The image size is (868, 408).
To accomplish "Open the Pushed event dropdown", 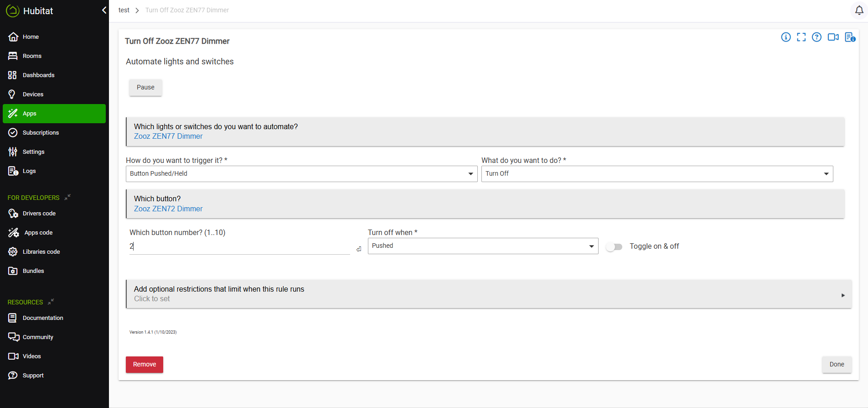I will (483, 246).
